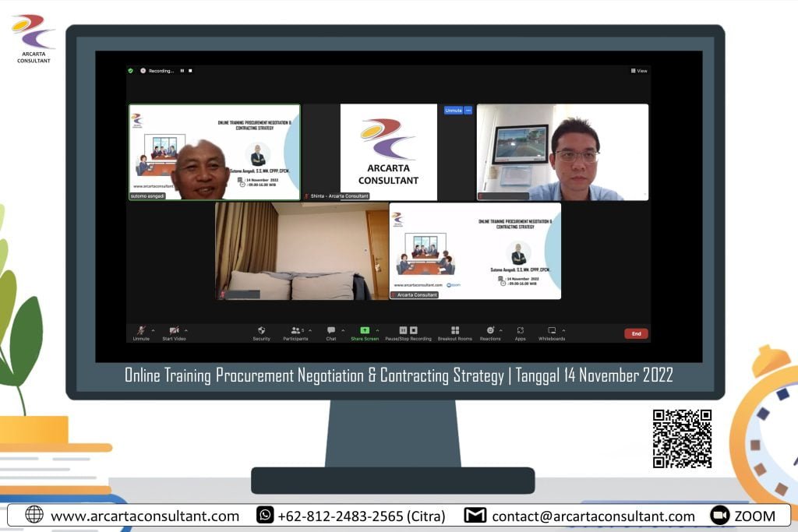Start Video using the camera icon

tap(174, 330)
